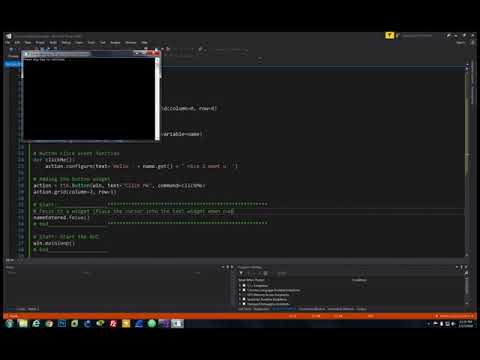Open the View menu
The height and width of the screenshot is (360, 480).
(x=28, y=43)
